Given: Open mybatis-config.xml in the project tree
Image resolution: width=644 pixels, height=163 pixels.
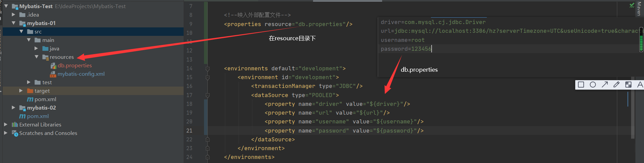Looking at the screenshot, I should [81, 74].
